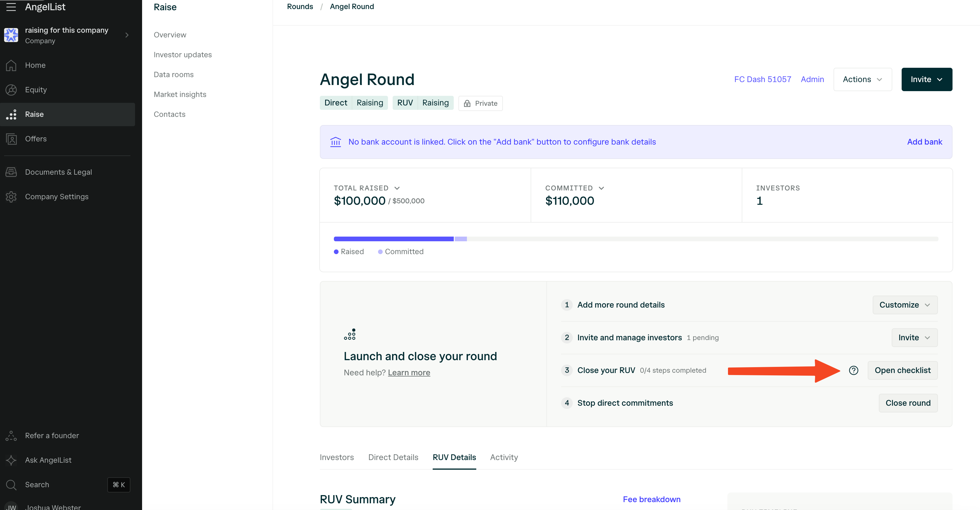Click the lock icon on Private badge
Screen dimensions: 980x510
467,103
